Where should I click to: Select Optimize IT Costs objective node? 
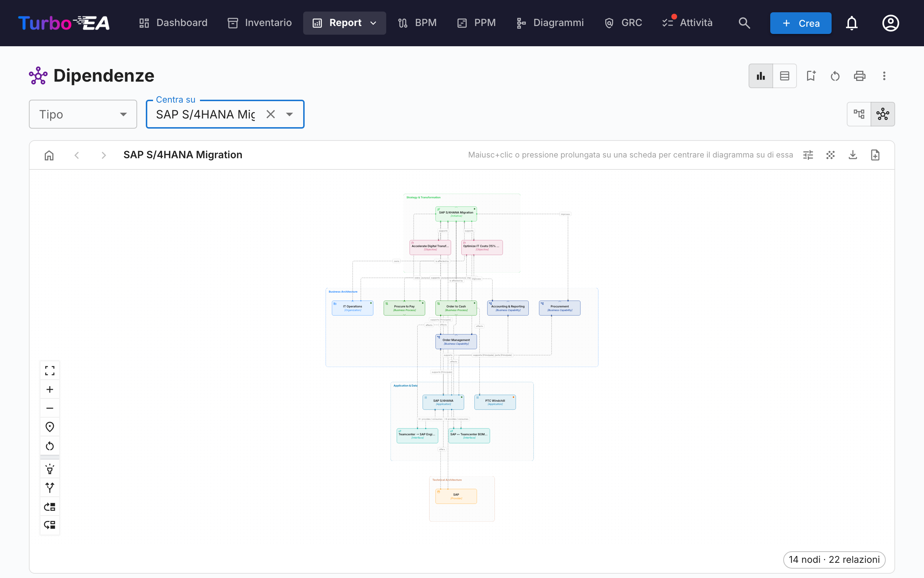pos(482,247)
